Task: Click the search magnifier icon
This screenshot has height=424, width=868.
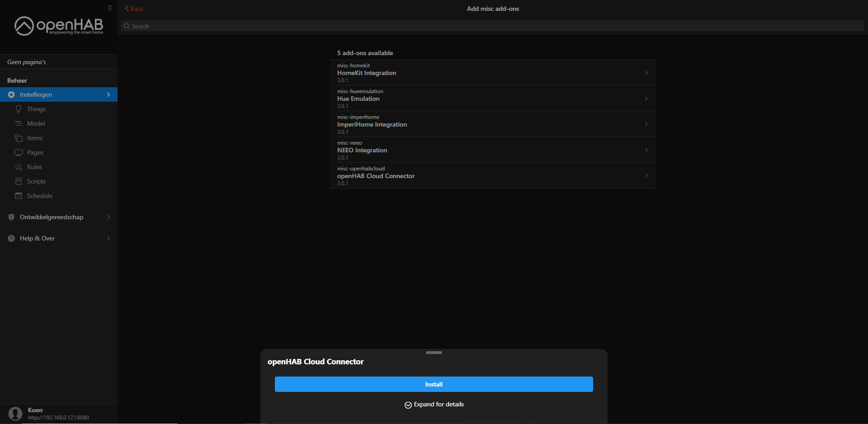Action: [x=127, y=26]
